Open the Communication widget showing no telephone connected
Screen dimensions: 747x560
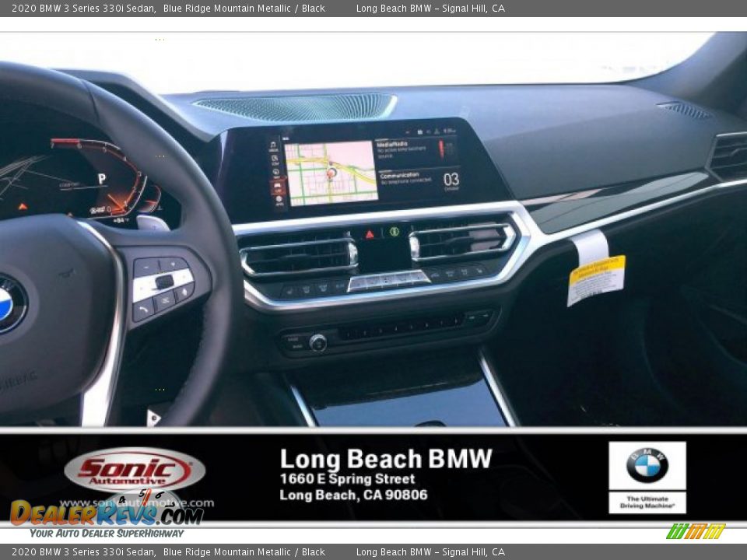point(405,177)
